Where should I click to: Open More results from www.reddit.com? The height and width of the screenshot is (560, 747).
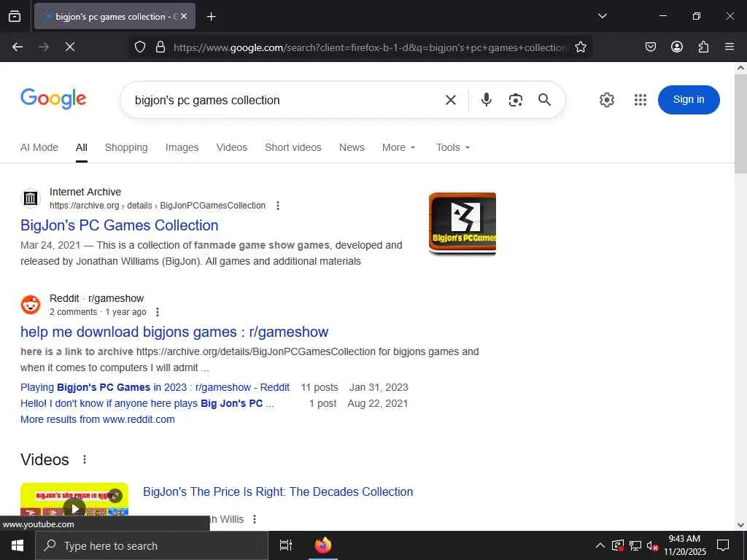pos(98,419)
